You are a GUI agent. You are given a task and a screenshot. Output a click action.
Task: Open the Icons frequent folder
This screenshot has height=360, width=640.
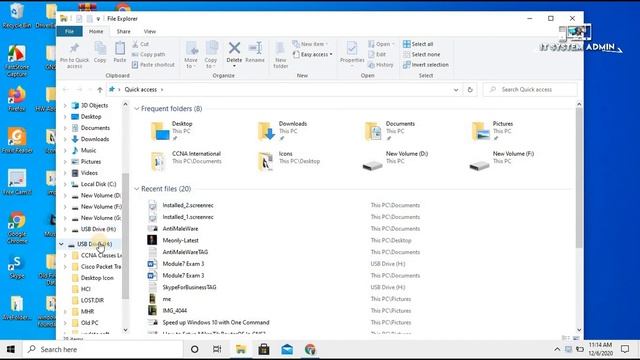[x=288, y=161]
